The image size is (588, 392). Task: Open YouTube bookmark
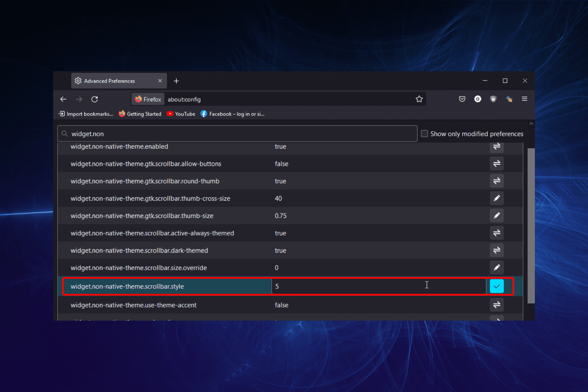click(x=181, y=114)
